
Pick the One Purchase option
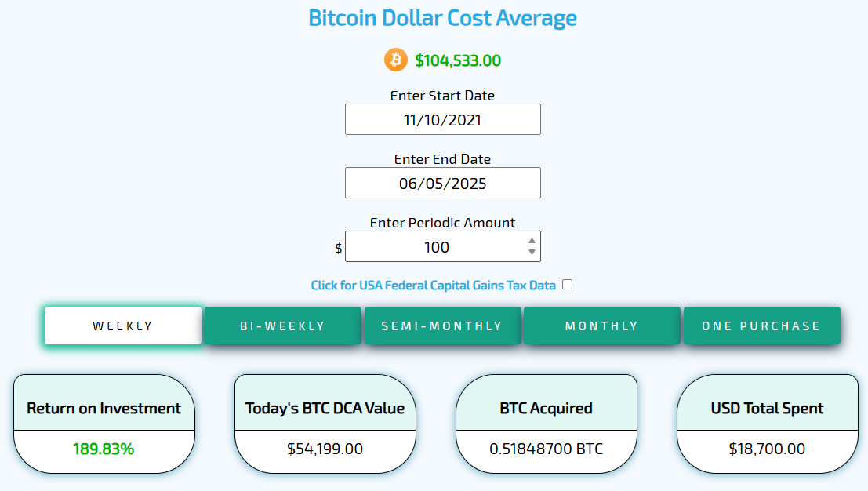pos(761,326)
